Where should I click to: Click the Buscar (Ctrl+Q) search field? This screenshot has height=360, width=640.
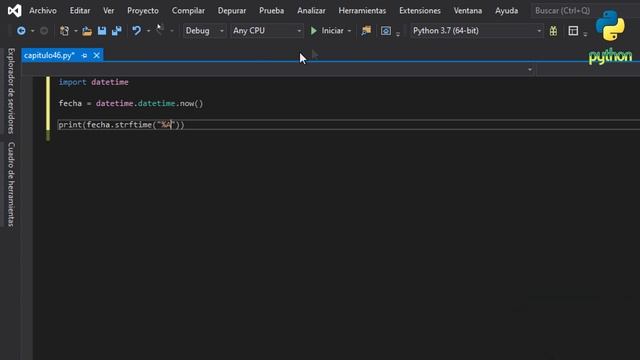click(585, 11)
